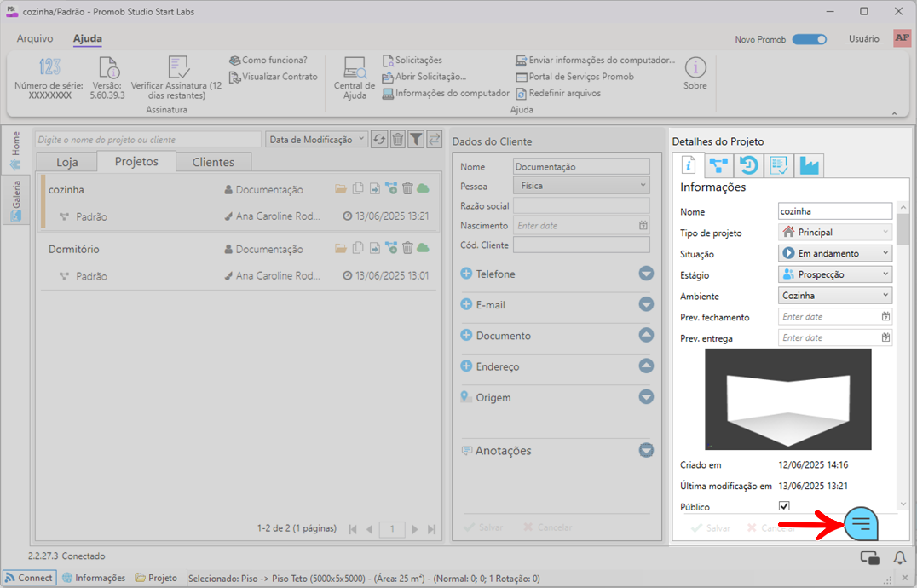Open the Ambiente dropdown showing Cozinha

(x=835, y=295)
